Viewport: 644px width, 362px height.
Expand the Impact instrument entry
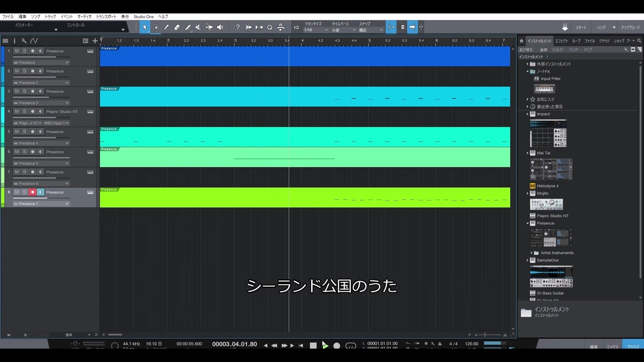528,114
